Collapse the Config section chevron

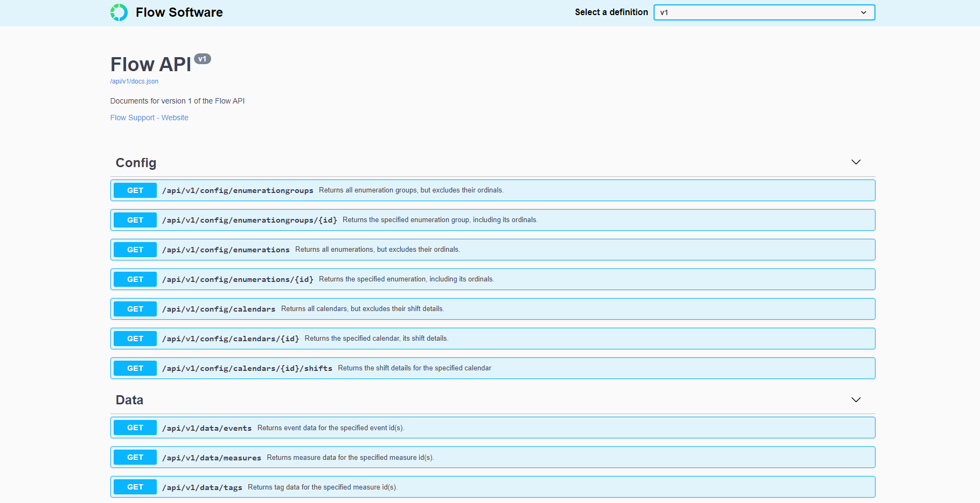pyautogui.click(x=856, y=162)
